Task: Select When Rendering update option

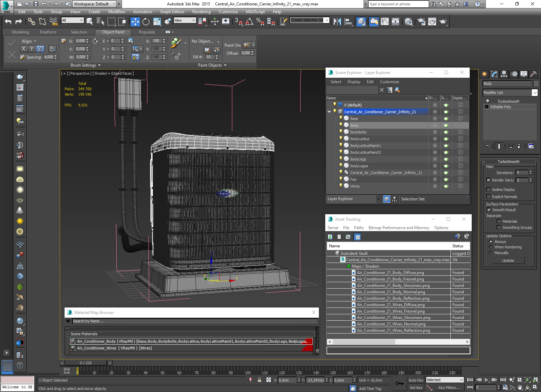Action: [x=491, y=247]
